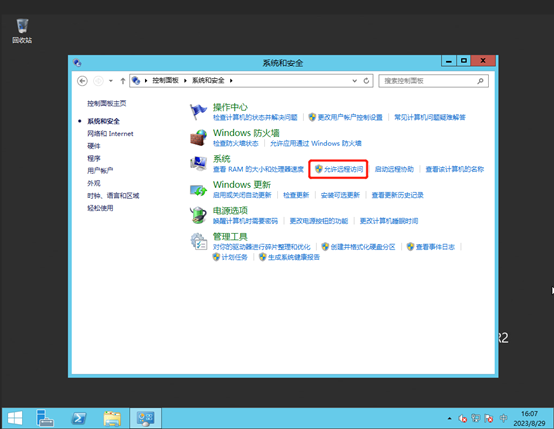Click the 系统 heading link

(x=222, y=159)
